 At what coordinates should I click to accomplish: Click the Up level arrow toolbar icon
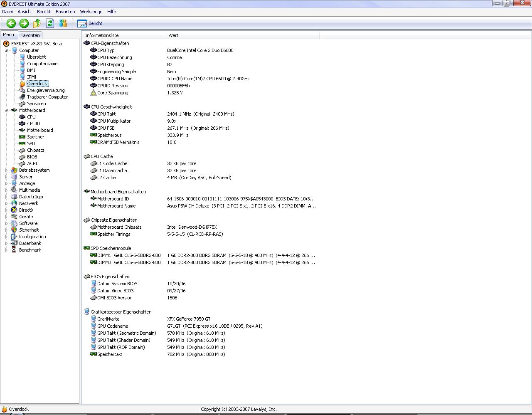37,23
